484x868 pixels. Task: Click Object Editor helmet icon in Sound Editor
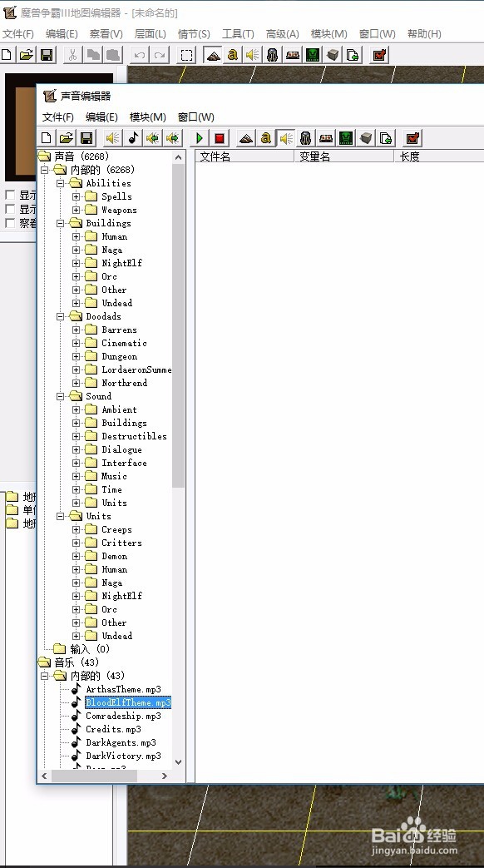point(306,138)
